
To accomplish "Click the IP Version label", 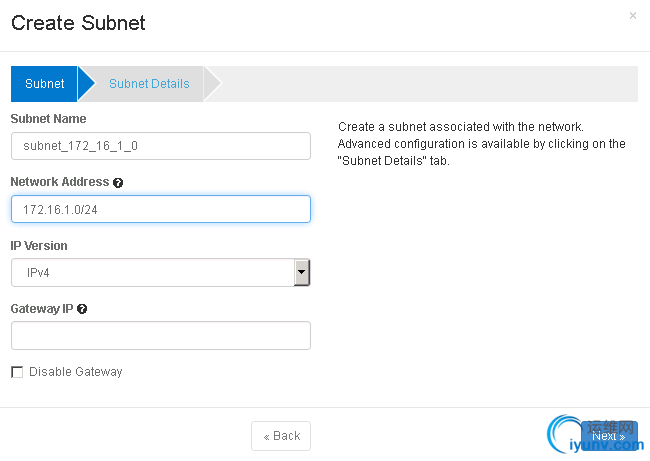I will tap(39, 245).
